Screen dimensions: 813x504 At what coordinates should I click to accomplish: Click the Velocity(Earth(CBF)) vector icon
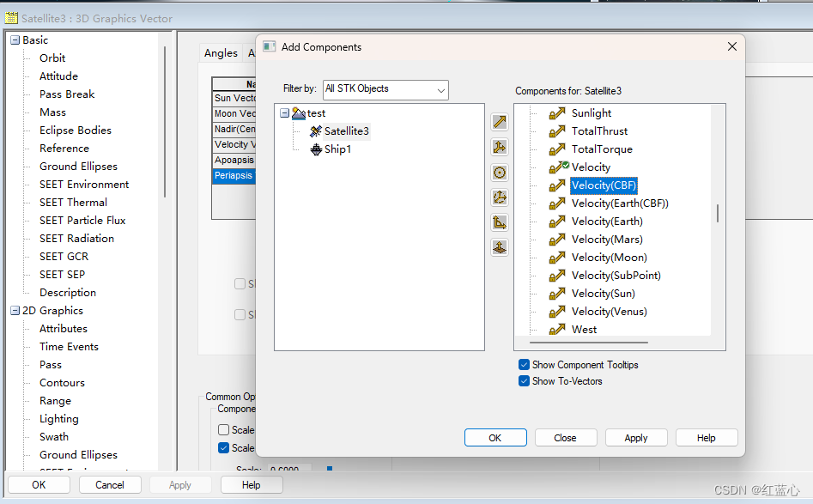557,203
